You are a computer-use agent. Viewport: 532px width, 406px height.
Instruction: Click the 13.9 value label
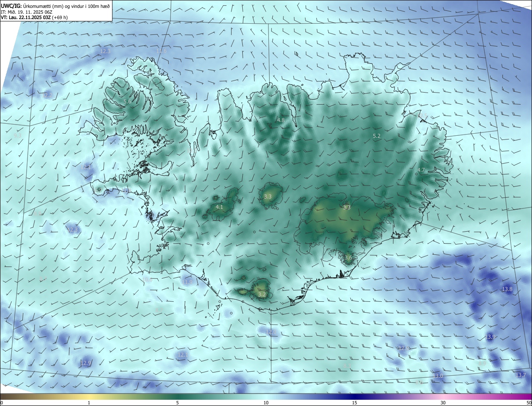click(x=490, y=337)
